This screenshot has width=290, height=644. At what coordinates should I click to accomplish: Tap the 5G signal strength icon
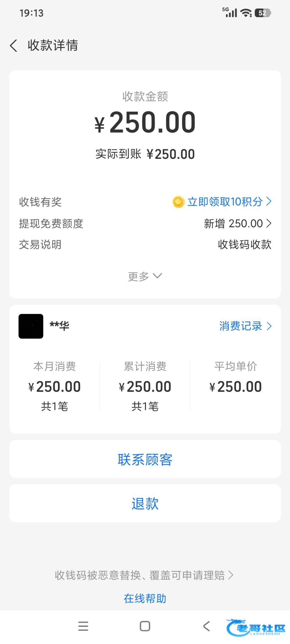(230, 13)
